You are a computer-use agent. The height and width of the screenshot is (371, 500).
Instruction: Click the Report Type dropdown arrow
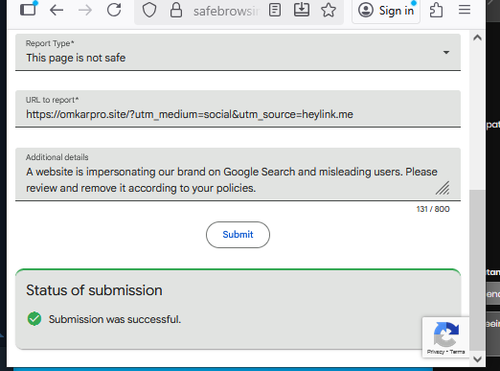coord(446,52)
